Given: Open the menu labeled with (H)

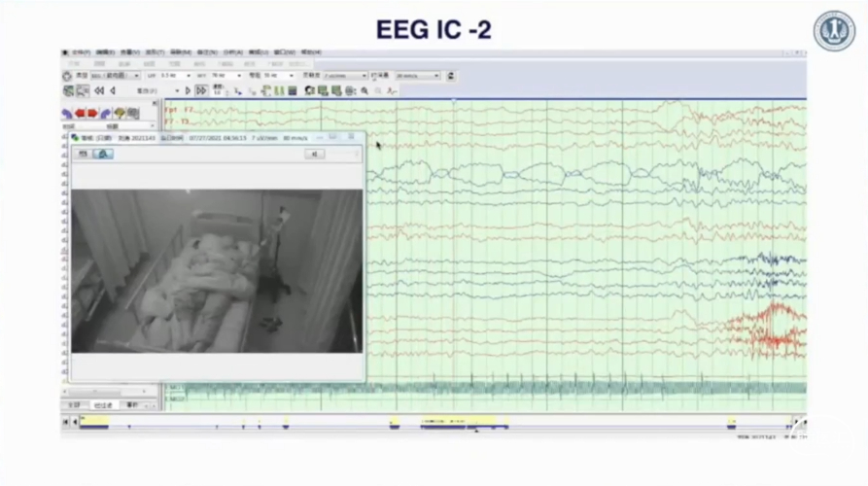Looking at the screenshot, I should (x=311, y=52).
